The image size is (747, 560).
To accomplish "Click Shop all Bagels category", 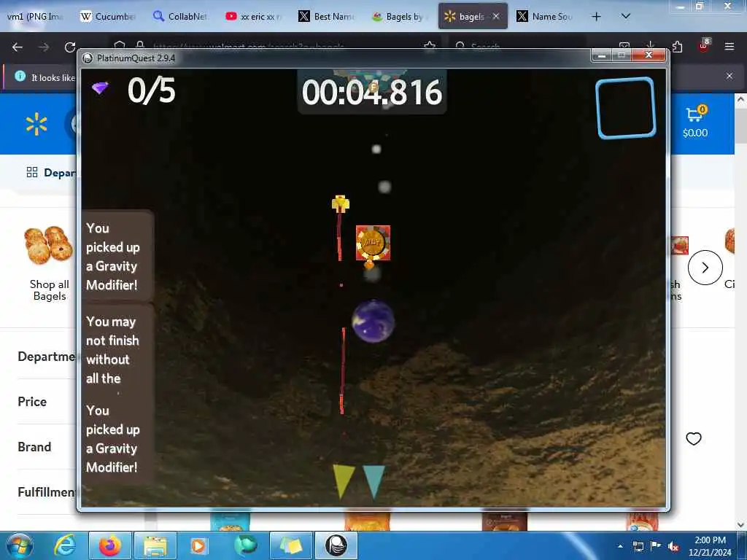I will [x=49, y=290].
